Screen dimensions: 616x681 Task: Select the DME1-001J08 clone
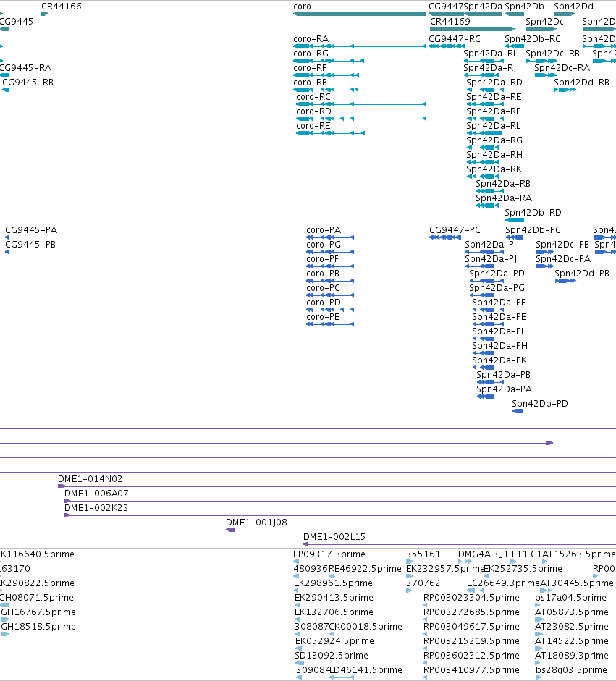(x=421, y=530)
